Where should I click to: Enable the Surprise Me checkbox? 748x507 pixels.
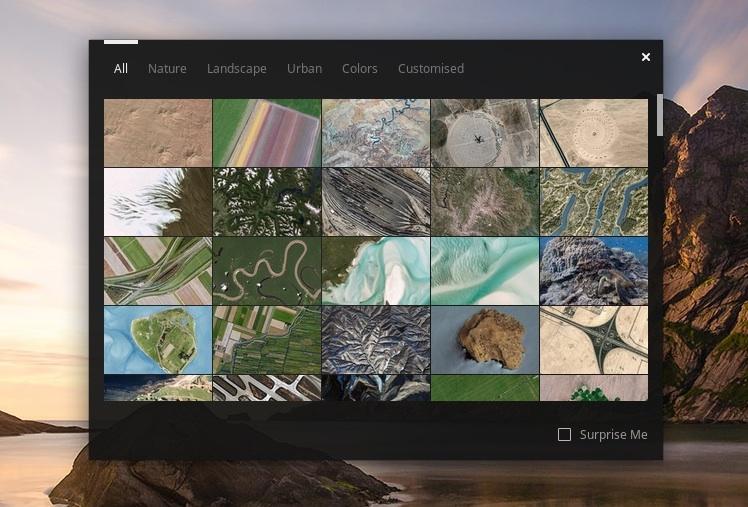click(564, 435)
